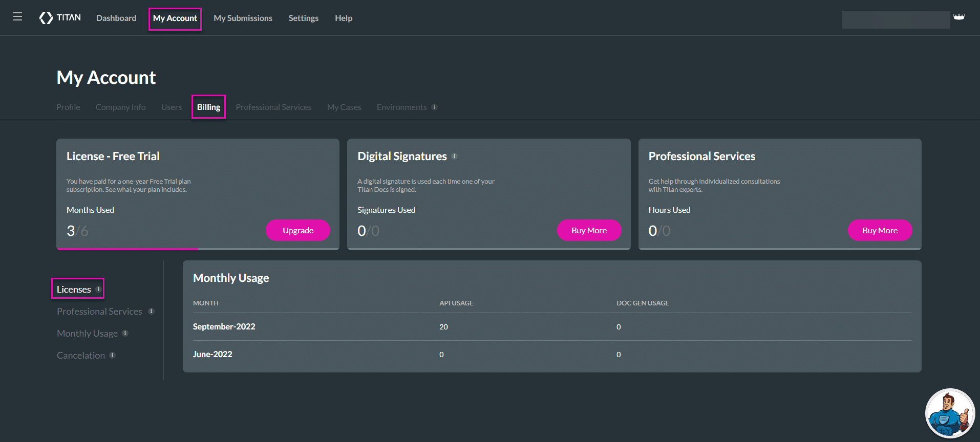Open the My Cases tab
This screenshot has width=980, height=442.
(x=344, y=107)
